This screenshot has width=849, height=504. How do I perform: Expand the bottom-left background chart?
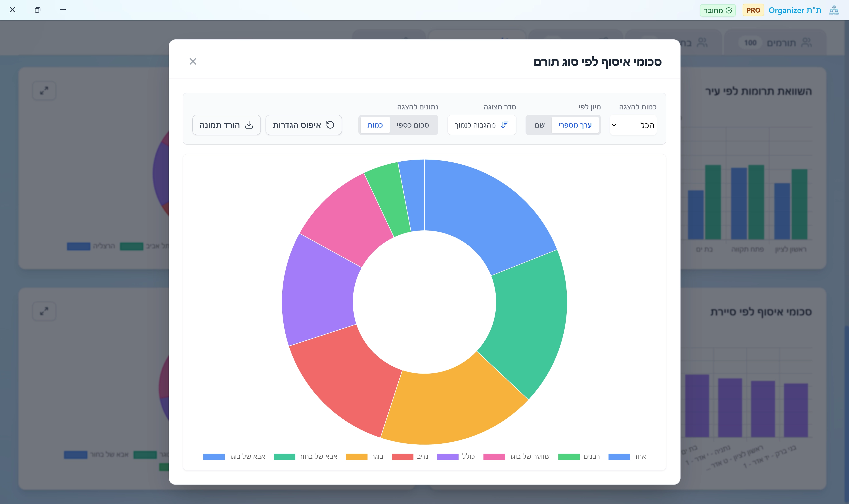point(44,311)
